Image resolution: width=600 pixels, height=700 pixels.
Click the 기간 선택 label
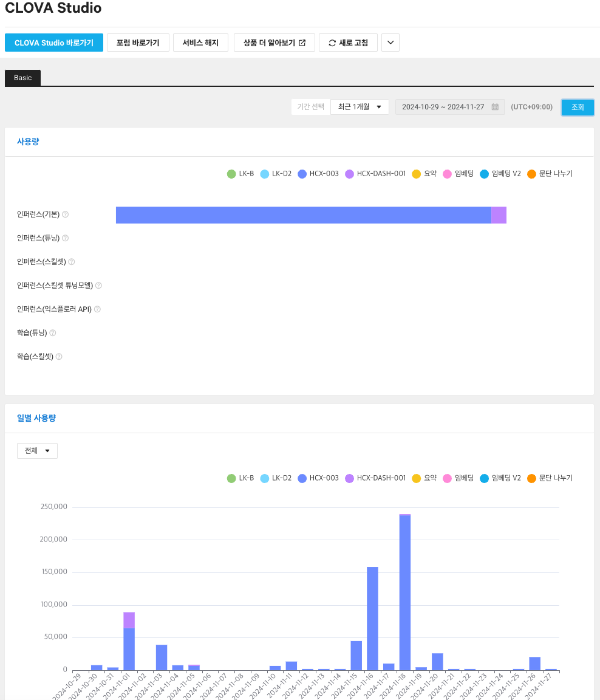click(311, 107)
